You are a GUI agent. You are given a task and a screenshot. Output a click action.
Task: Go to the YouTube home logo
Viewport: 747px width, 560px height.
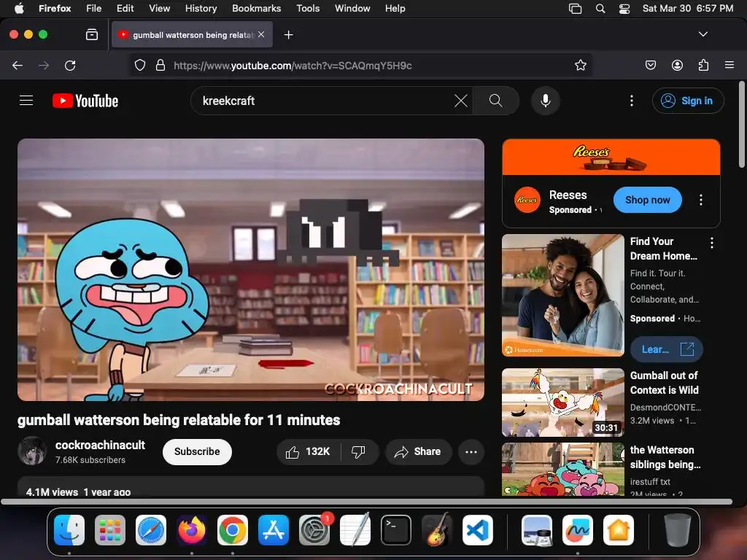pos(85,101)
